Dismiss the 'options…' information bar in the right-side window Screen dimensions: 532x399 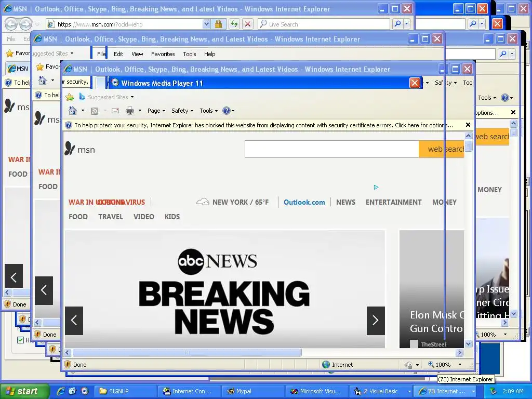tap(513, 112)
